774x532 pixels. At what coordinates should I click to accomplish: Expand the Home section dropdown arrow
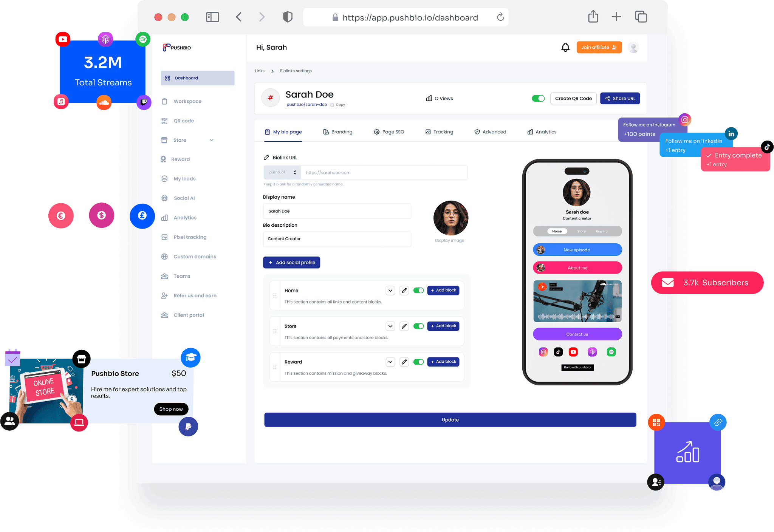click(x=390, y=289)
